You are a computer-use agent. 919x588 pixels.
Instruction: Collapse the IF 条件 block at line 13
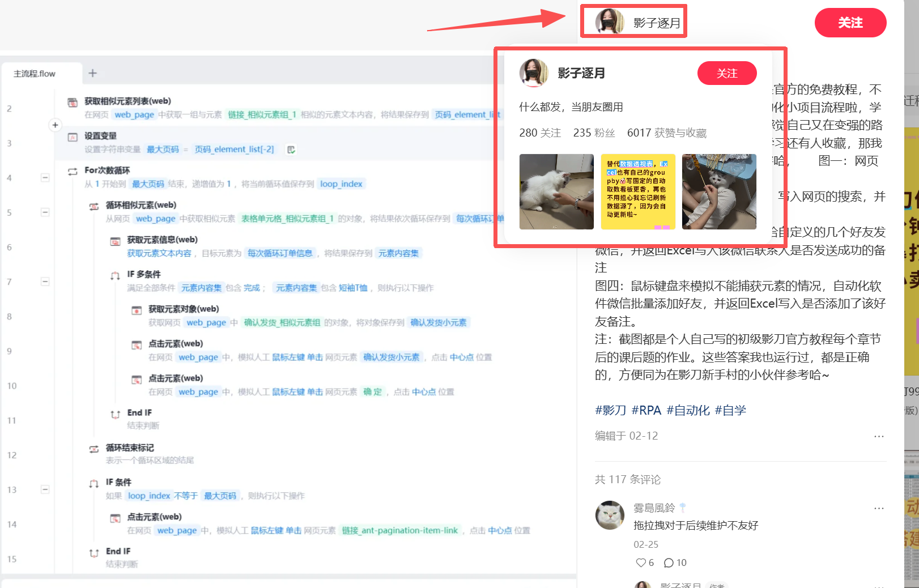tap(45, 489)
